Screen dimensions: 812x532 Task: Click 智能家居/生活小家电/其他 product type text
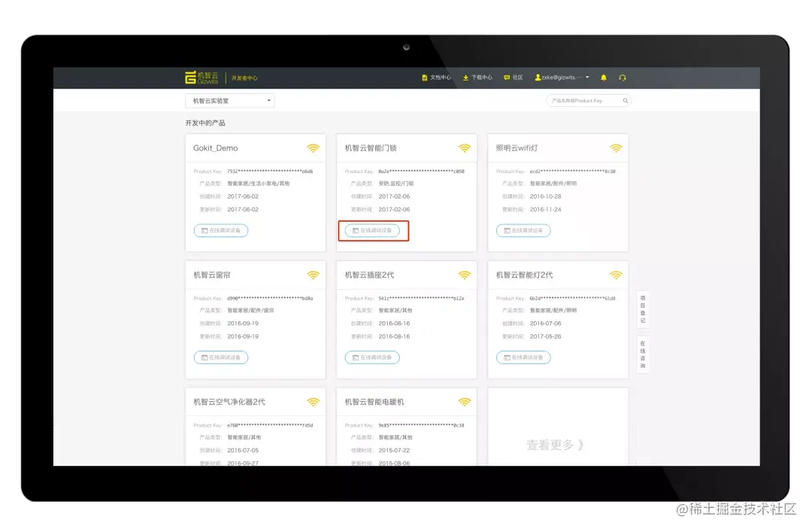pos(259,184)
